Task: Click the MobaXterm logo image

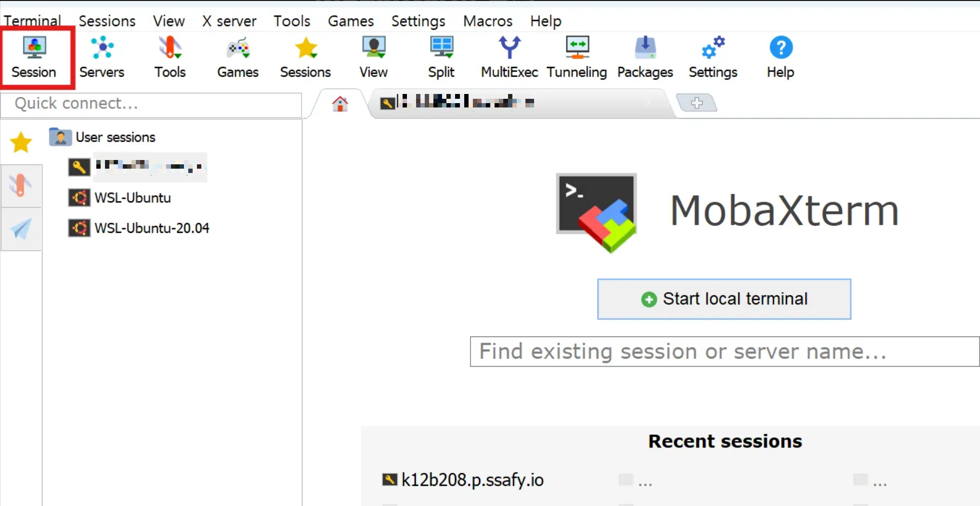Action: point(597,213)
